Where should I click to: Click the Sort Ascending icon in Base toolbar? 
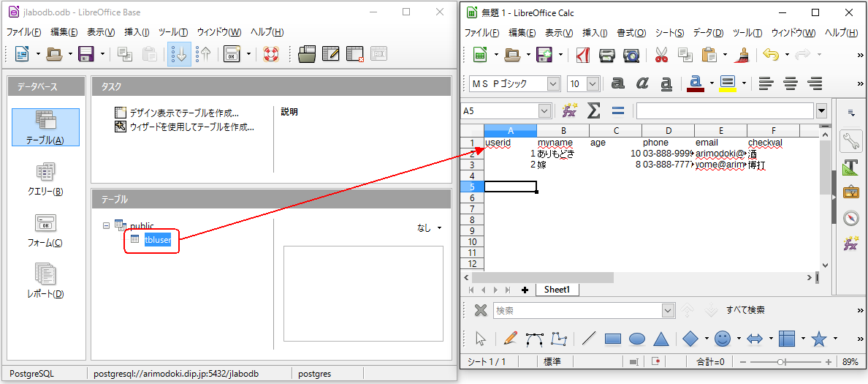[x=179, y=54]
